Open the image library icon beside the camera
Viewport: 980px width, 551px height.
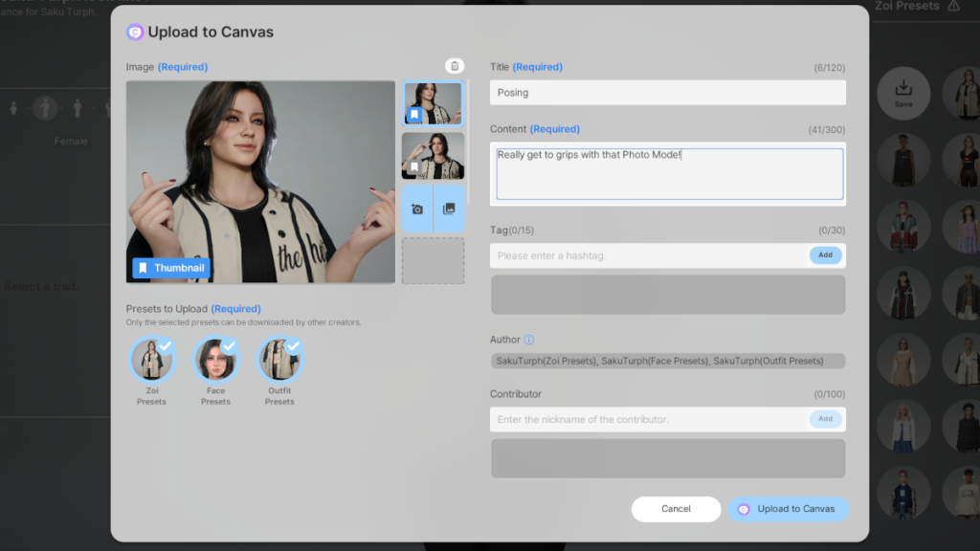tap(448, 207)
